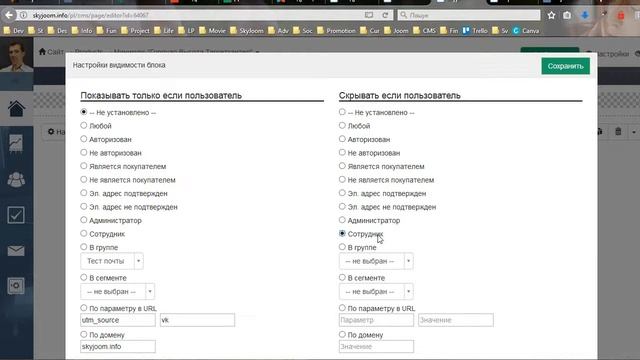Select 'Не является покупателем' in hide column
Screen dimensions: 640x360
tap(342, 179)
